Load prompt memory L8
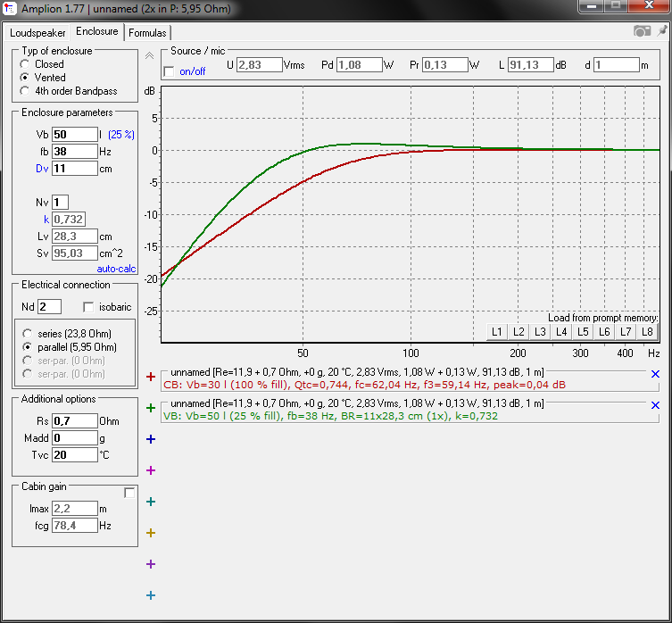672x623 pixels. [x=647, y=332]
